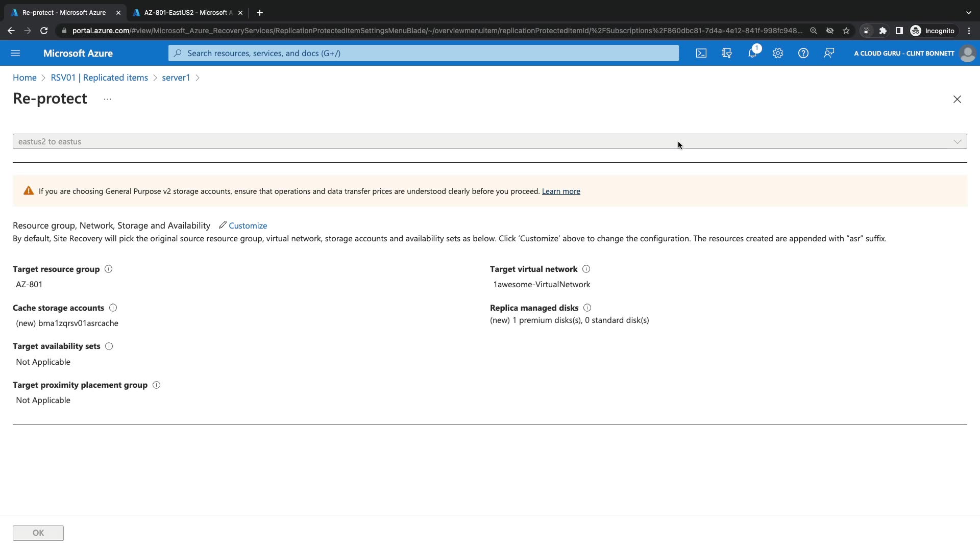The image size is (980, 551).
Task: Open Chrome tab search chevron
Action: pyautogui.click(x=968, y=12)
